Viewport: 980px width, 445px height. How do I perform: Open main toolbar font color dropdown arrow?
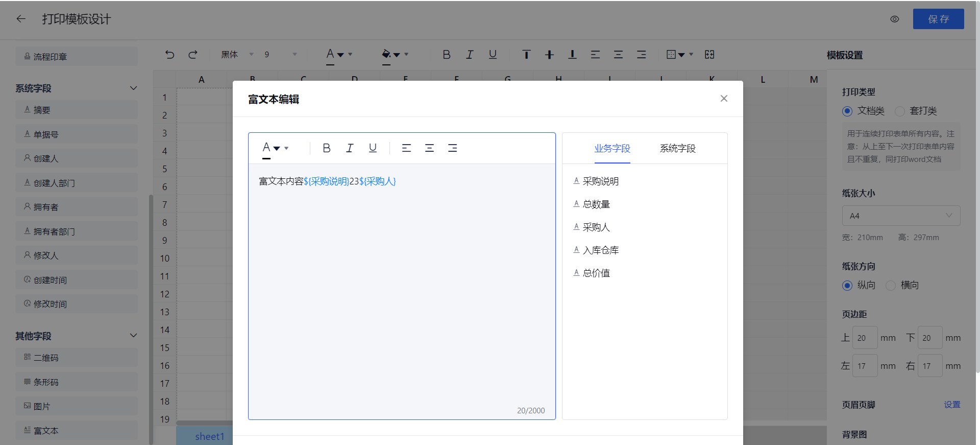tap(350, 54)
